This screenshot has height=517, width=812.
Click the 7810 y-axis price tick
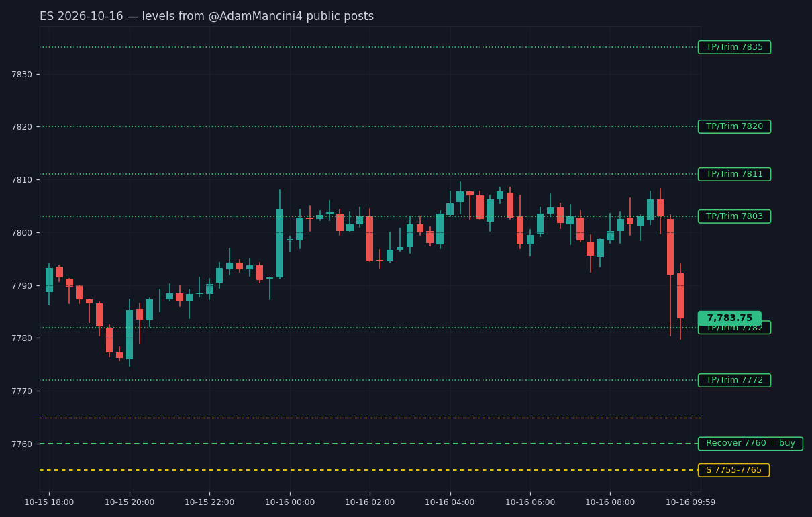[22, 179]
